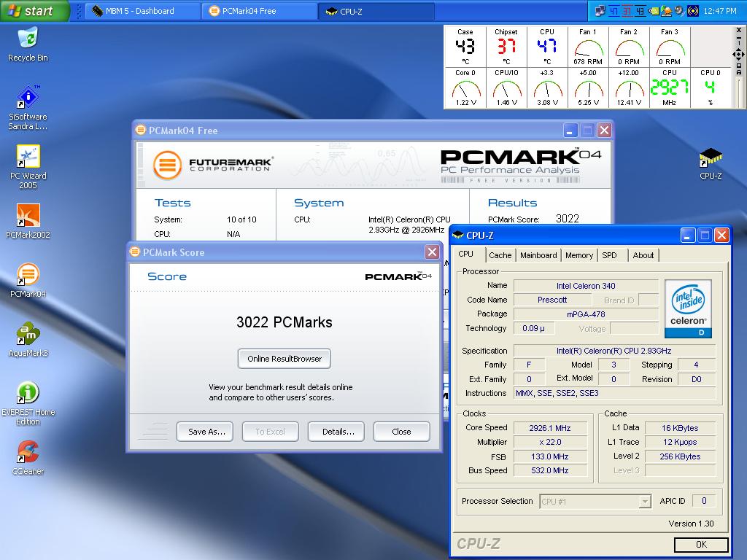Click the APIC ID field
This screenshot has width=747, height=560.
[704, 501]
